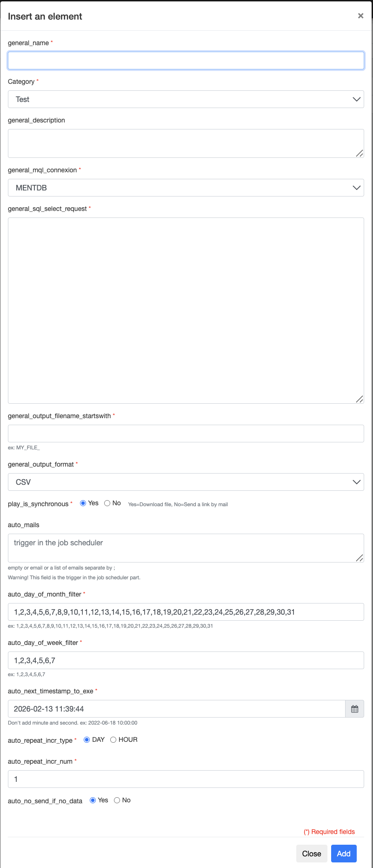Close the dialog with the X icon

pos(360,16)
